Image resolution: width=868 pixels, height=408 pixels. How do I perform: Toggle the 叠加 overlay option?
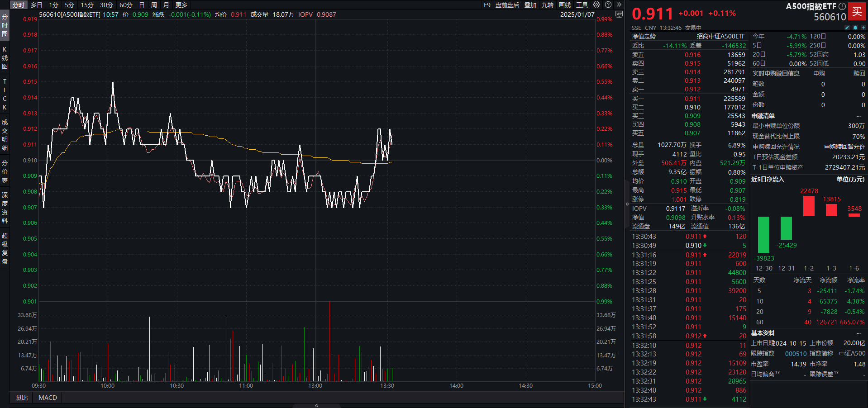(x=530, y=5)
